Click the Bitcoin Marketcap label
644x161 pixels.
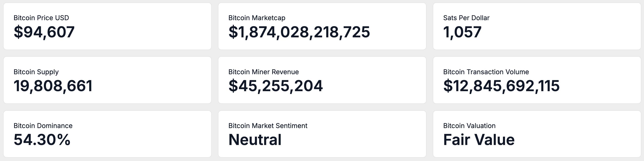(257, 18)
